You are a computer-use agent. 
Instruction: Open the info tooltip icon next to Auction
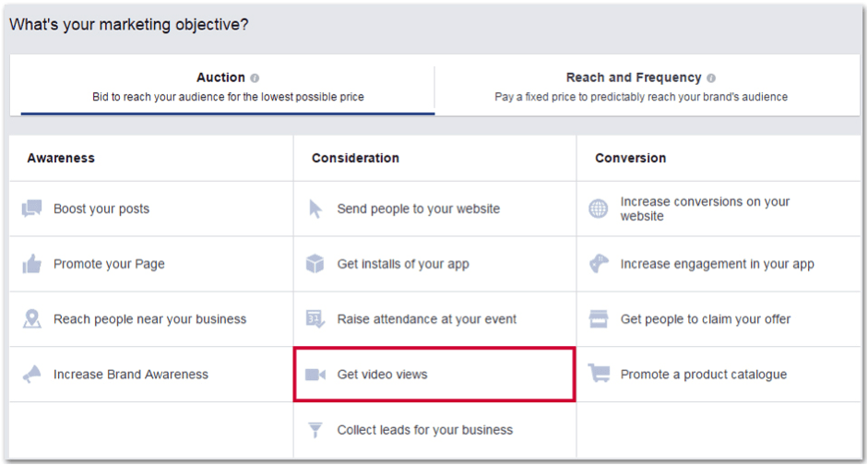[x=255, y=78]
